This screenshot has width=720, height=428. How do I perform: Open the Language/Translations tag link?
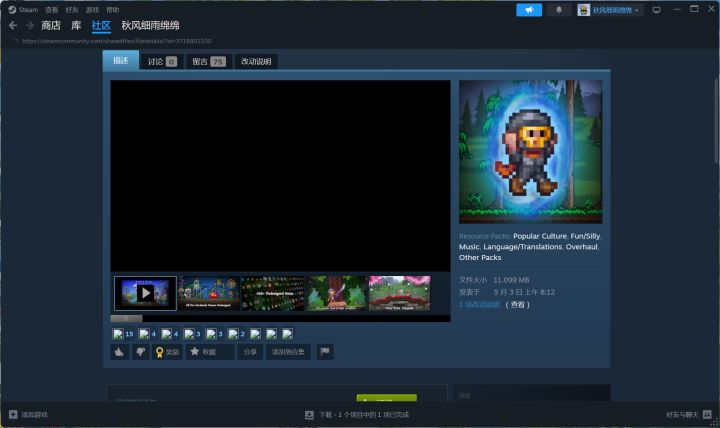tap(523, 247)
